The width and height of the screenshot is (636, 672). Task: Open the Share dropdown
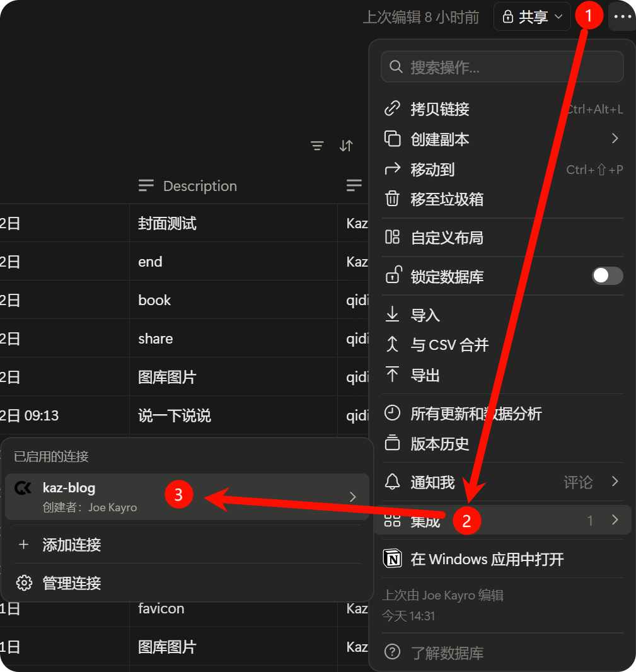tap(532, 17)
